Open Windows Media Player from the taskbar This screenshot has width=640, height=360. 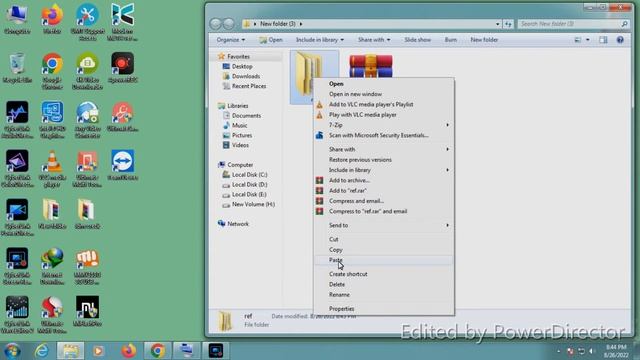pos(98,350)
